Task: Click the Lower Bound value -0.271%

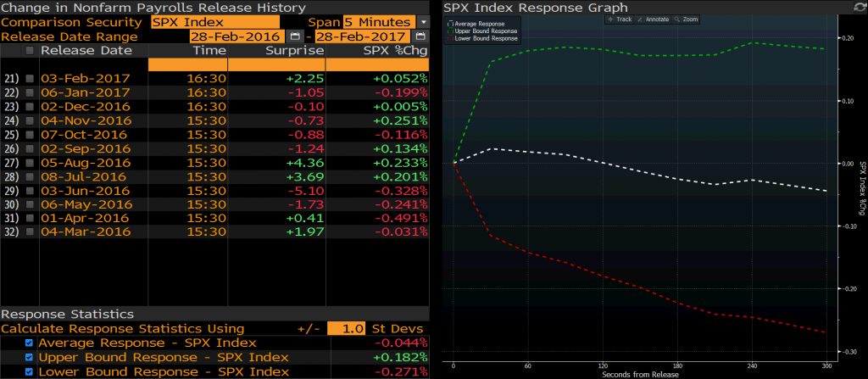Action: coord(400,372)
